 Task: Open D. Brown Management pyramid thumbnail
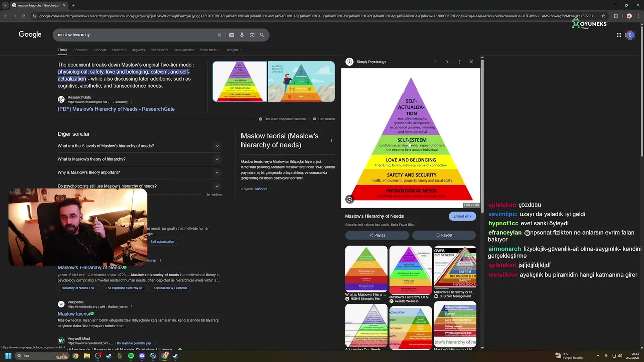click(x=455, y=267)
